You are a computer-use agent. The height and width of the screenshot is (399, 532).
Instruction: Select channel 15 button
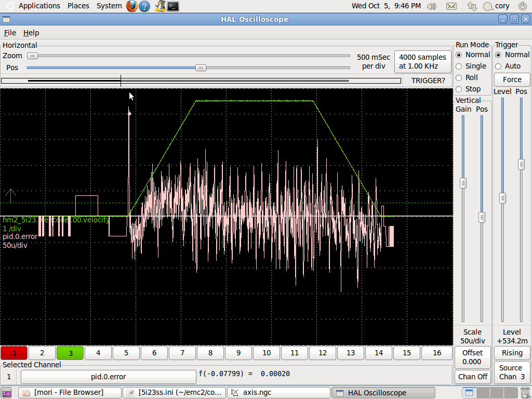tap(407, 353)
